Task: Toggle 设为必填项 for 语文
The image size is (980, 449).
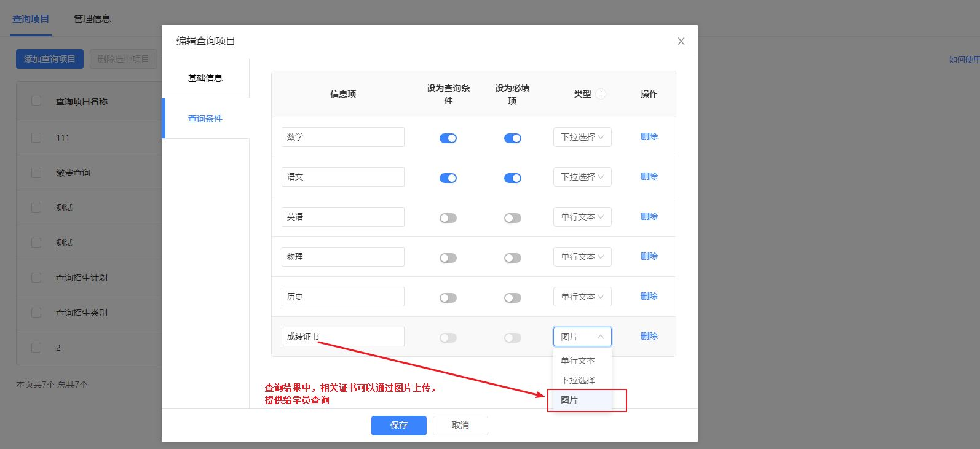Action: 513,178
